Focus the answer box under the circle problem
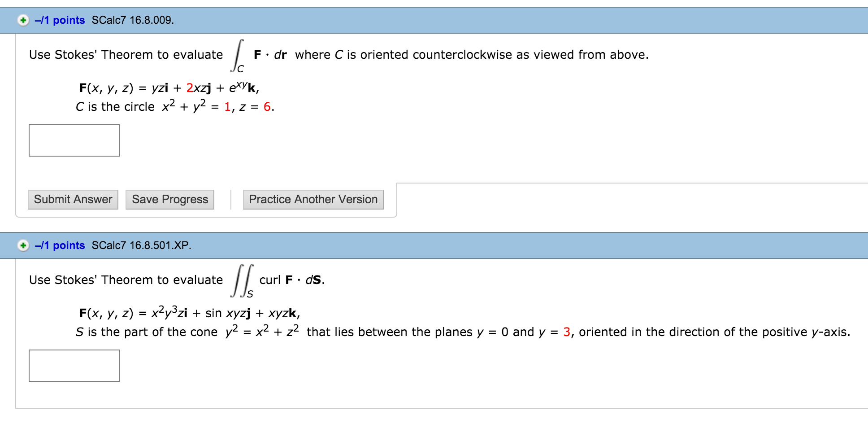868x446 pixels. tap(74, 140)
